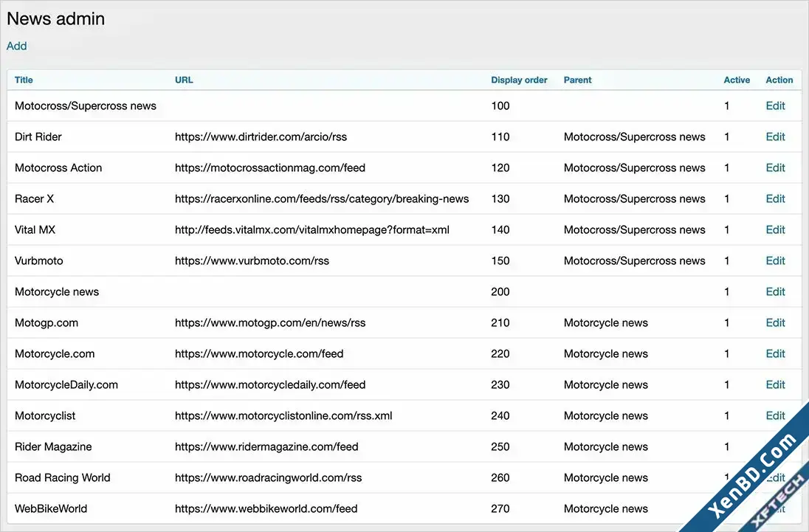The image size is (809, 532).
Task: Click display order value 270
Action: 500,508
